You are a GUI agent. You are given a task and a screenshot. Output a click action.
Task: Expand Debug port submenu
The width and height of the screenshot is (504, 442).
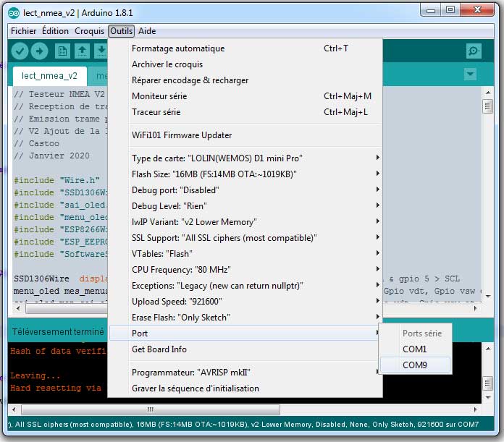(x=245, y=190)
